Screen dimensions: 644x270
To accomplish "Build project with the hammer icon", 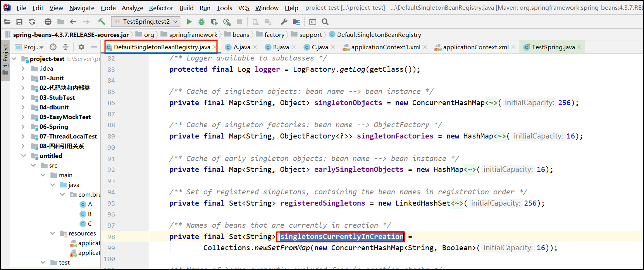I will 102,22.
